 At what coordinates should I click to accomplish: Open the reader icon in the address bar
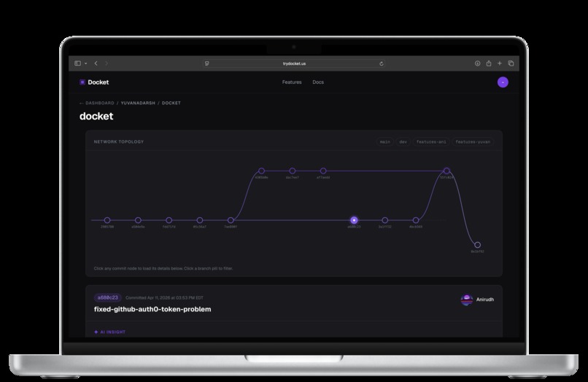coord(207,63)
